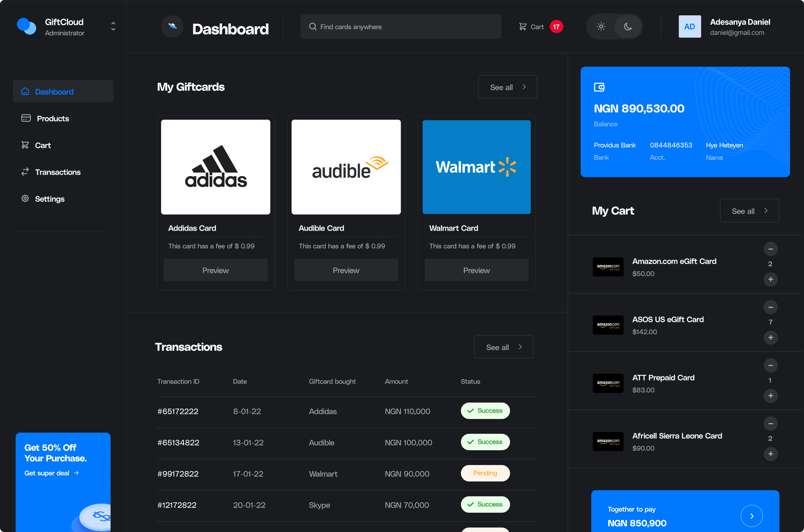This screenshot has height=532, width=804.
Task: Proceed with the Together to pay arrow
Action: 751,516
